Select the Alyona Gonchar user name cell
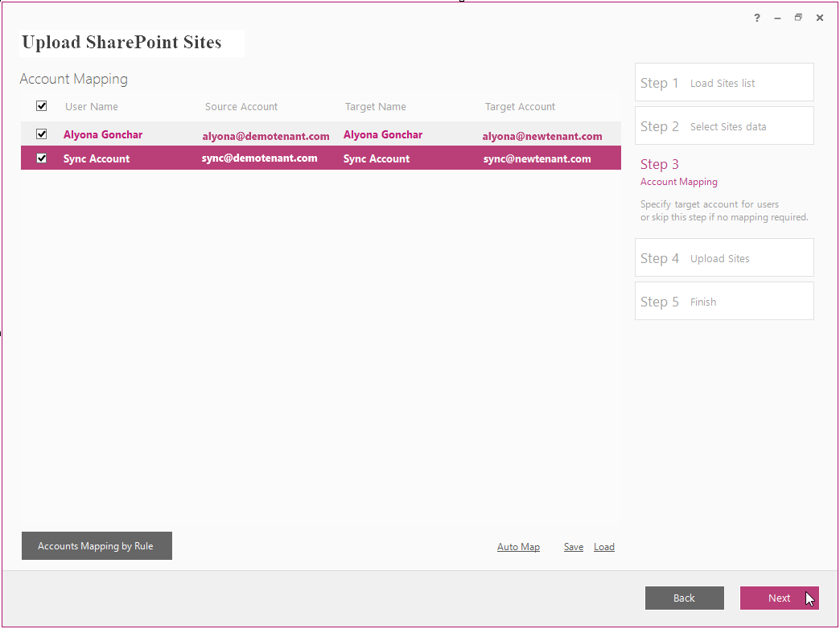This screenshot has height=629, width=840. [x=103, y=134]
